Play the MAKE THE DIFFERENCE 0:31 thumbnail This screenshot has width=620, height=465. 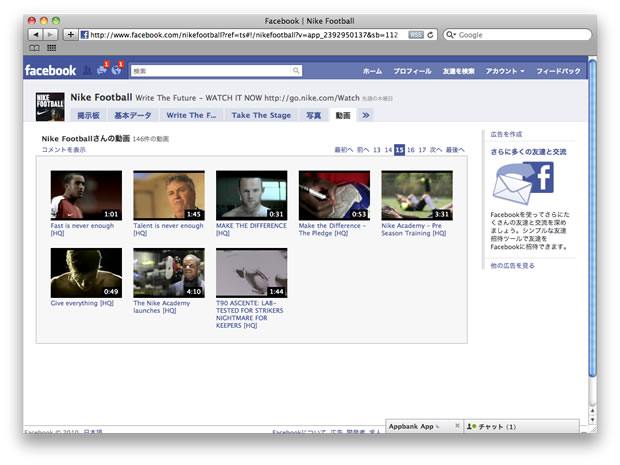[251, 195]
